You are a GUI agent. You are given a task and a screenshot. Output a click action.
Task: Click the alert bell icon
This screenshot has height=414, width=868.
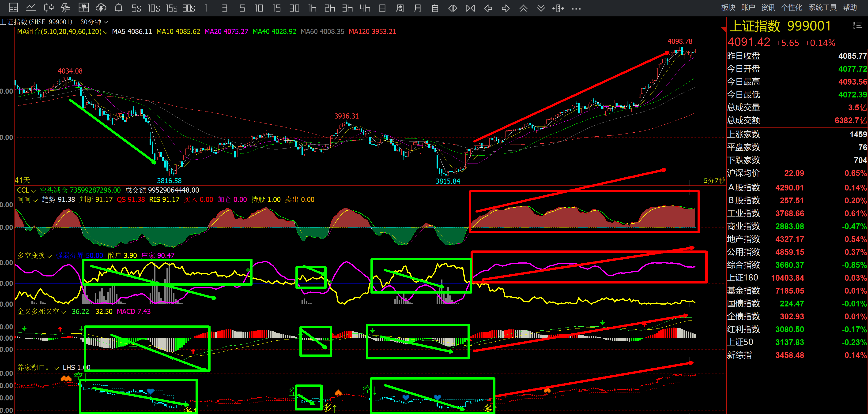click(x=119, y=8)
